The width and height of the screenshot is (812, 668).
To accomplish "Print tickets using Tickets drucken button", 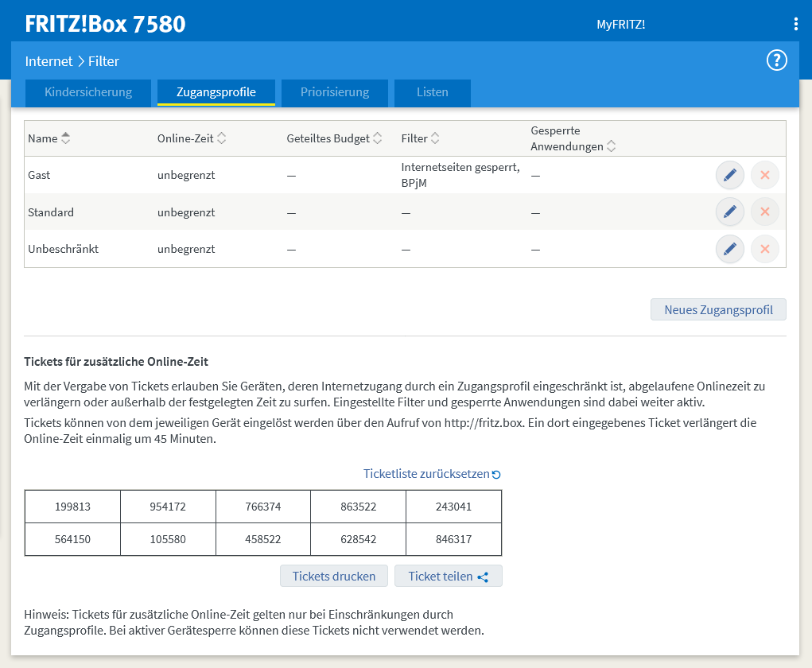I will [333, 575].
